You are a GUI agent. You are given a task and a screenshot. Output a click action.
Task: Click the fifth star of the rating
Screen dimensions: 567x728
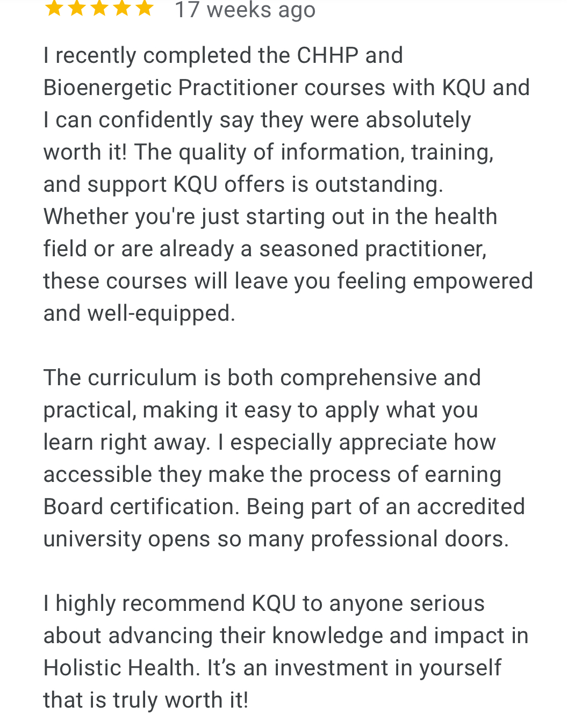point(145,8)
